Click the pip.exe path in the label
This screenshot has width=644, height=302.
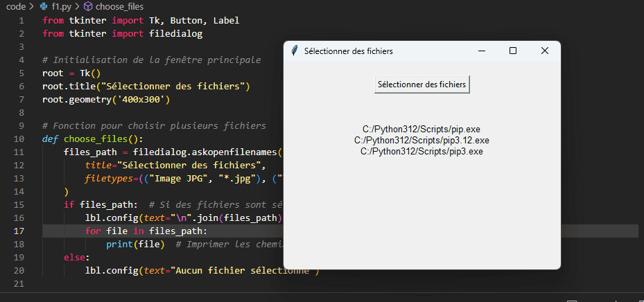tap(421, 129)
